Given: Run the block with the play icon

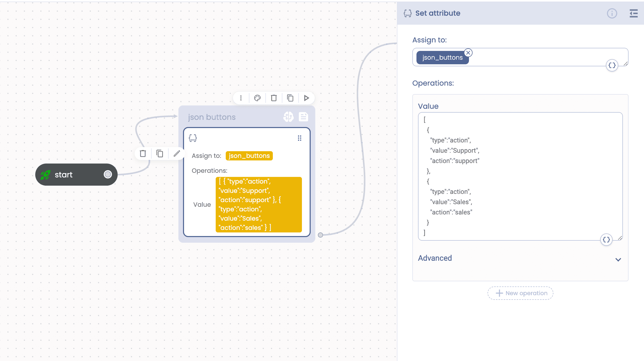Looking at the screenshot, I should click(x=306, y=98).
